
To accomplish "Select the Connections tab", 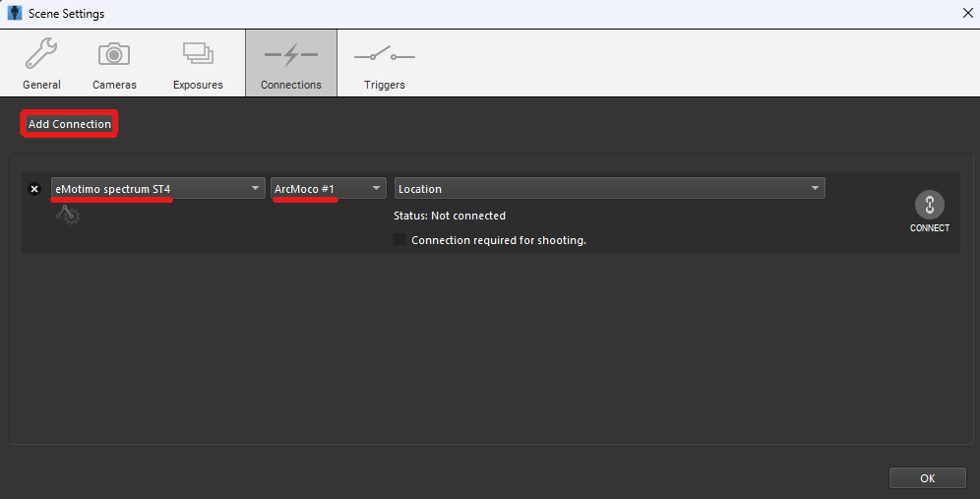I will pos(291,63).
